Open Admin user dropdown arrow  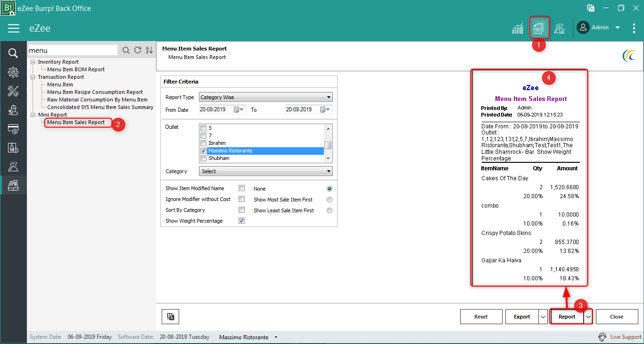tap(618, 27)
